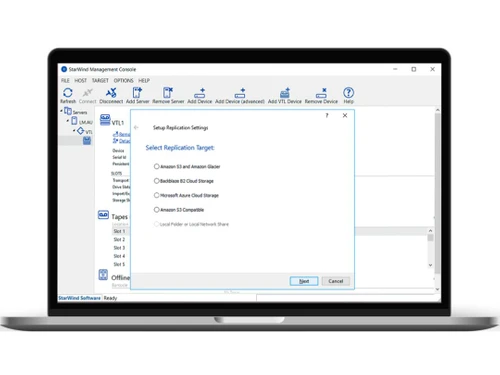
Task: Open Help from the toolbar icon
Action: [x=348, y=92]
